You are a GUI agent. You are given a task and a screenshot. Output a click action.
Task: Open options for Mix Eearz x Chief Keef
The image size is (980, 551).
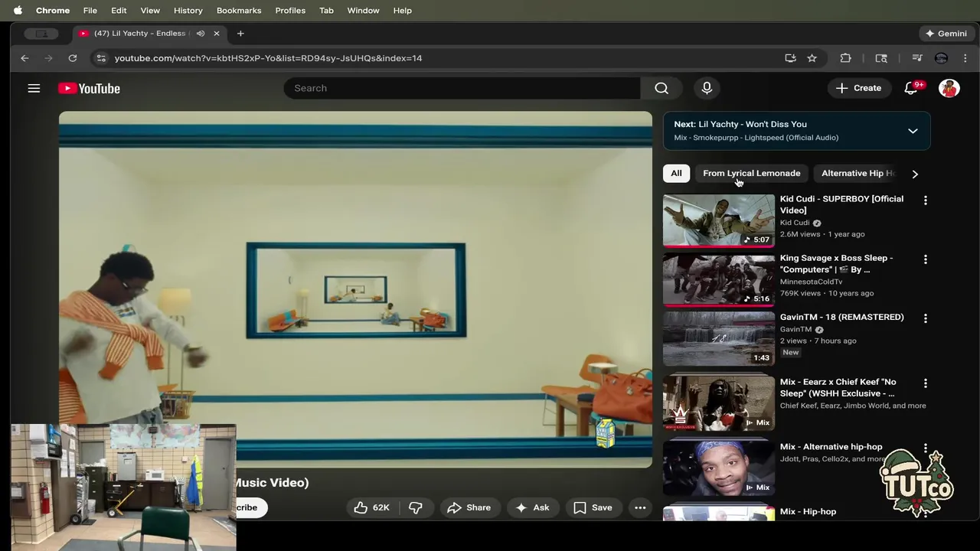point(925,383)
